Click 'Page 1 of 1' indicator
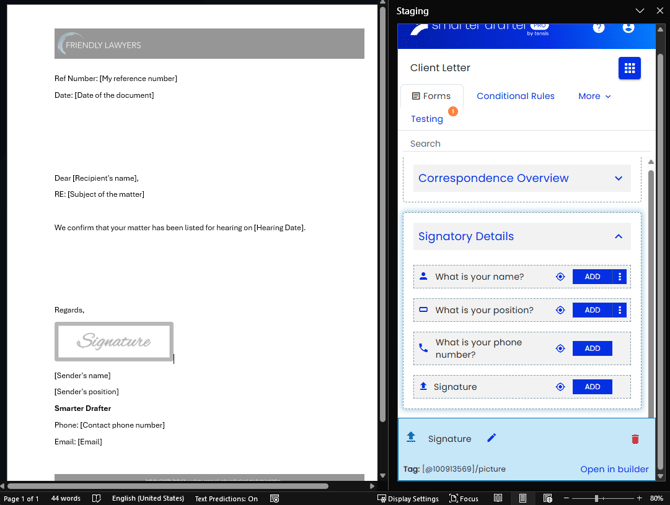Viewport: 670px width, 505px height. [21, 499]
